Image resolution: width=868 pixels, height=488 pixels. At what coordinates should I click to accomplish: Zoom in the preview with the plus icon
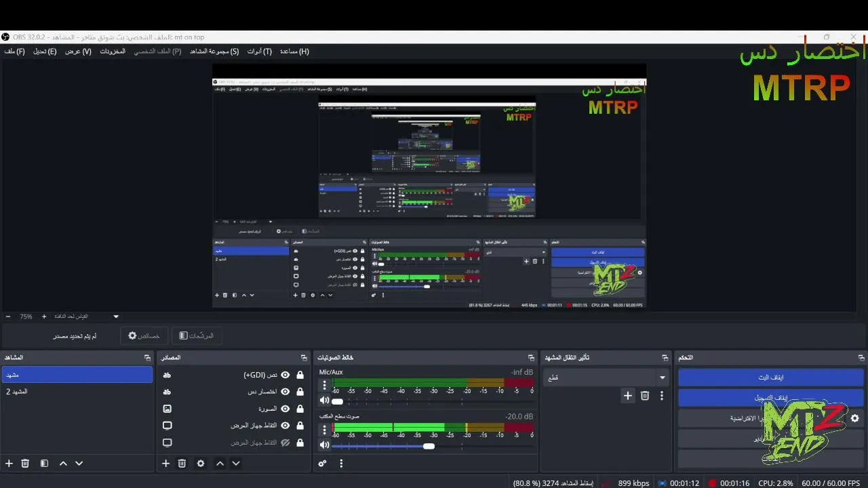click(44, 317)
